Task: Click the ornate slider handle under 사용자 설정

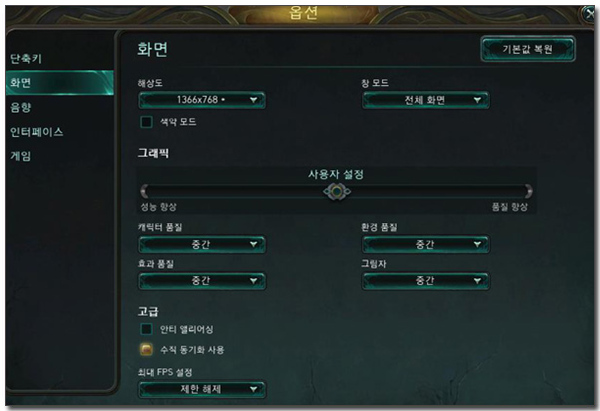Action: click(x=337, y=191)
